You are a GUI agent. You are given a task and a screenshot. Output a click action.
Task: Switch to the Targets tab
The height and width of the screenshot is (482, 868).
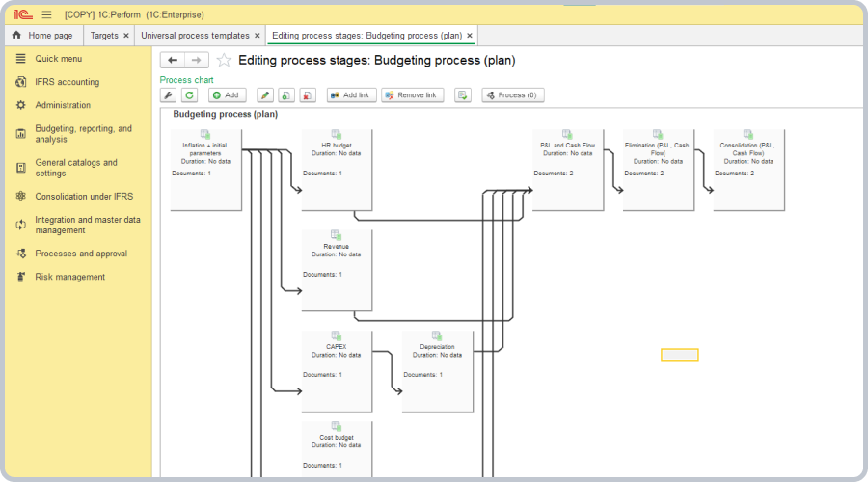tap(104, 36)
